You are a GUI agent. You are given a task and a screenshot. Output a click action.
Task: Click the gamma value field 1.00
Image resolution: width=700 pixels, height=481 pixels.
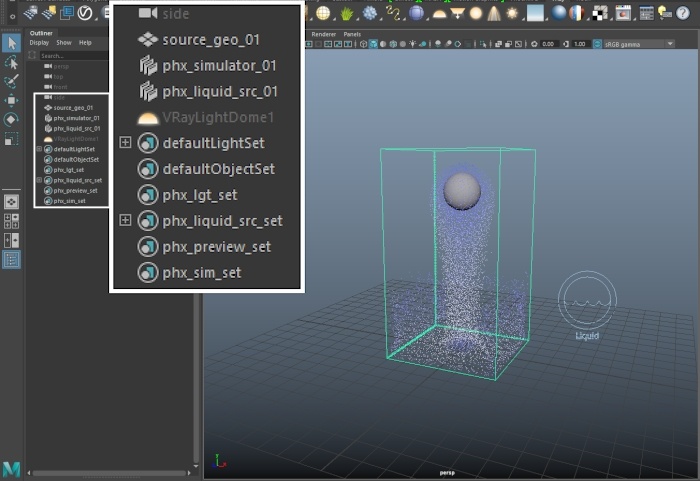tap(580, 44)
